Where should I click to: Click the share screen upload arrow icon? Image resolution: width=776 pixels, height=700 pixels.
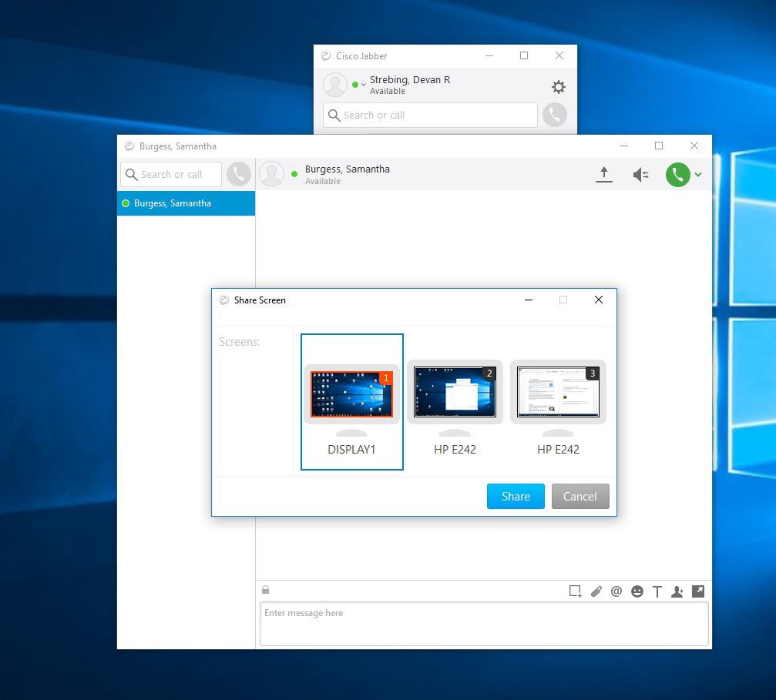tap(604, 175)
